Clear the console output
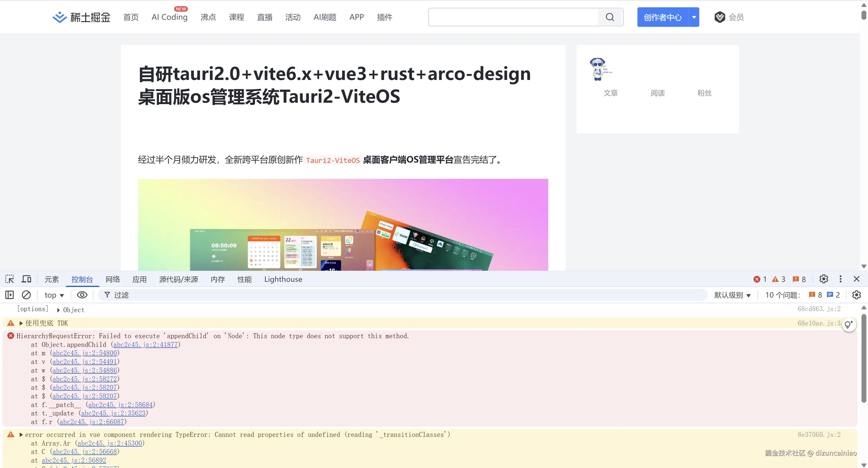The width and height of the screenshot is (868, 468). pos(26,295)
